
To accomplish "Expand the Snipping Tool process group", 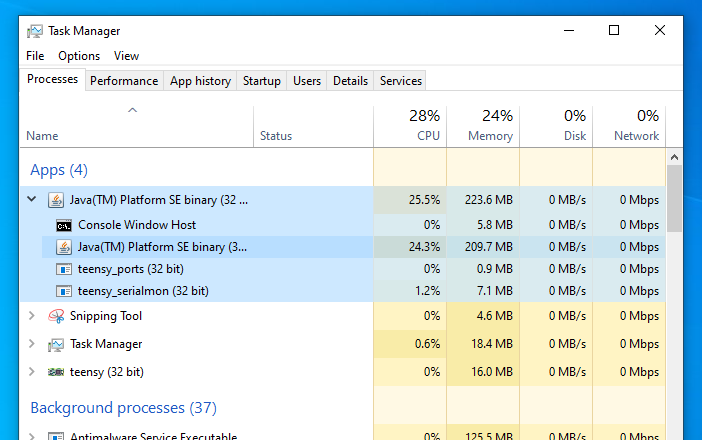I will pyautogui.click(x=32, y=316).
